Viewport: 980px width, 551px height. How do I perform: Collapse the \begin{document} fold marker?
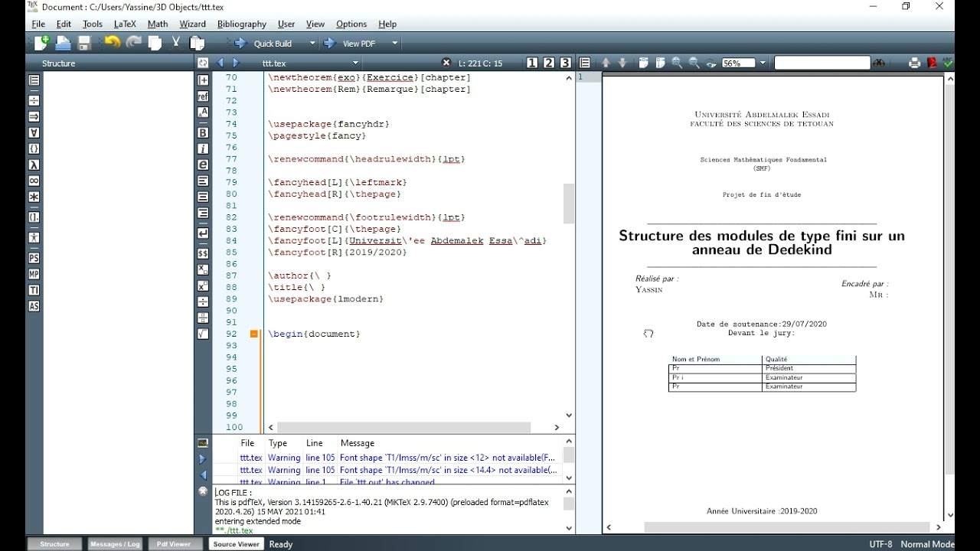point(253,334)
